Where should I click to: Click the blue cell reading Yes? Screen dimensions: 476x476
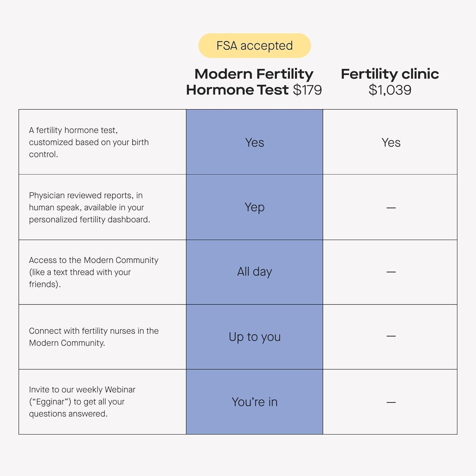coord(255,142)
